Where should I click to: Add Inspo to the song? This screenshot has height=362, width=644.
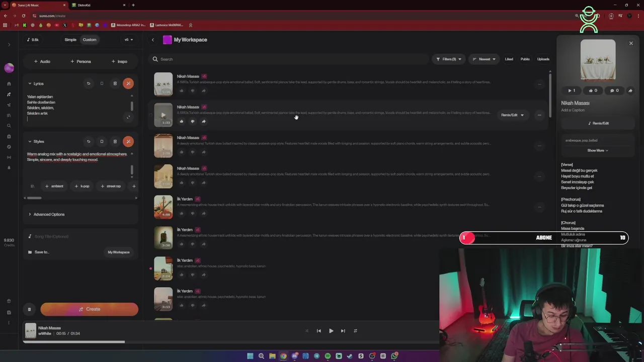[119, 61]
